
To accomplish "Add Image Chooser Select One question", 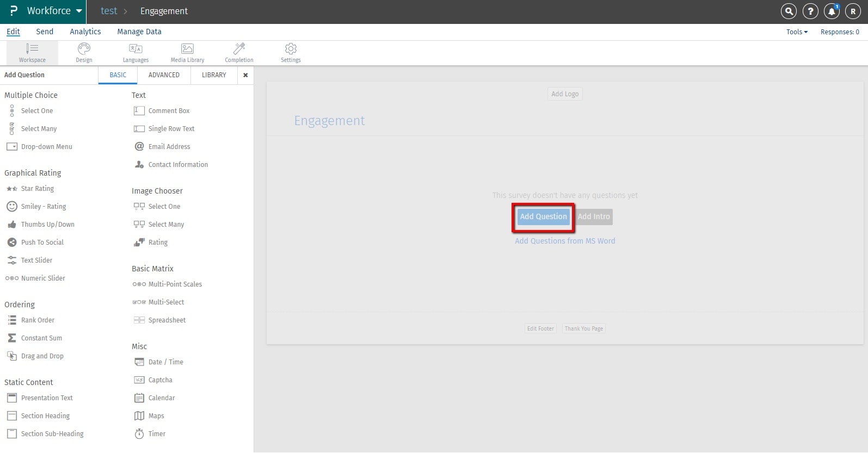I will [157, 207].
